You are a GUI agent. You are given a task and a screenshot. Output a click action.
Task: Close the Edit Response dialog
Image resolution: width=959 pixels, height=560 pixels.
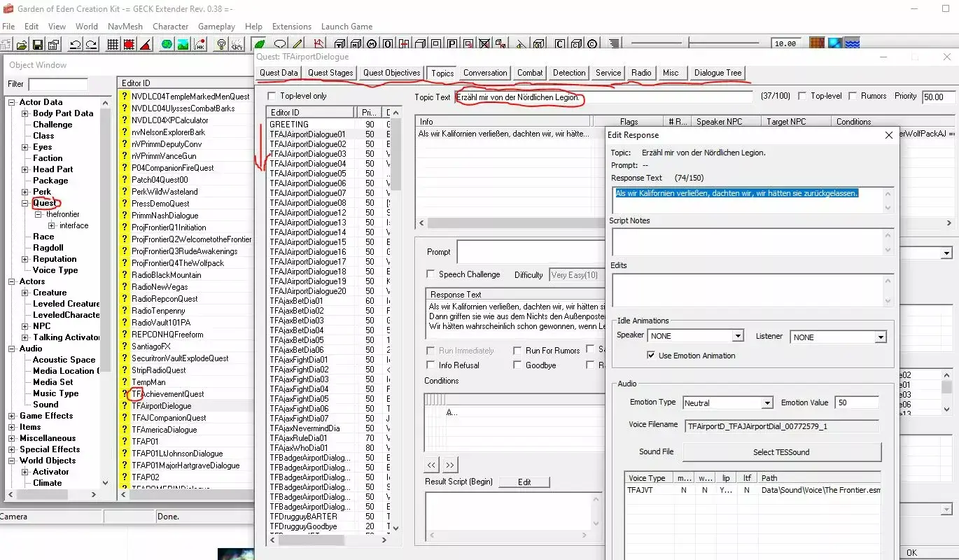889,135
